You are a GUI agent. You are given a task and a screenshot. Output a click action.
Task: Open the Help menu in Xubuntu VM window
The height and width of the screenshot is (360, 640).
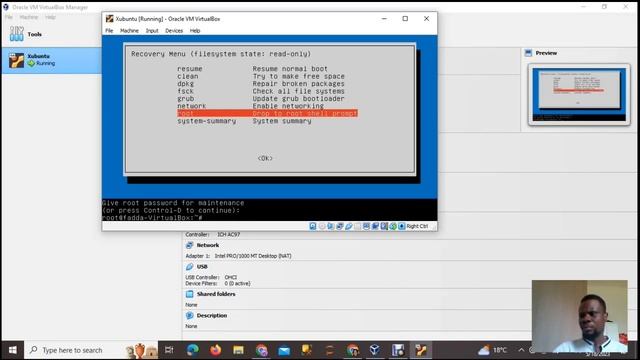pyautogui.click(x=195, y=31)
